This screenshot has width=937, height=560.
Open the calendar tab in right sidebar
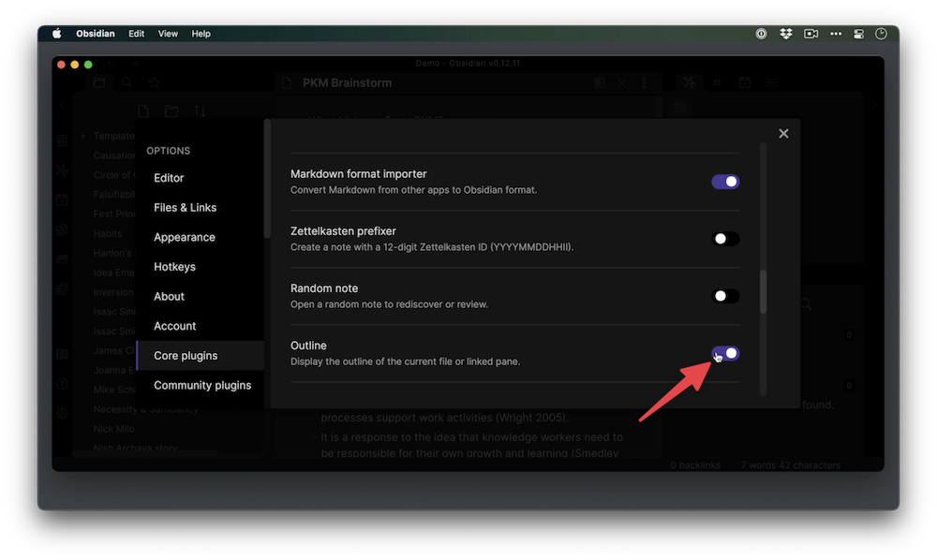pos(745,82)
